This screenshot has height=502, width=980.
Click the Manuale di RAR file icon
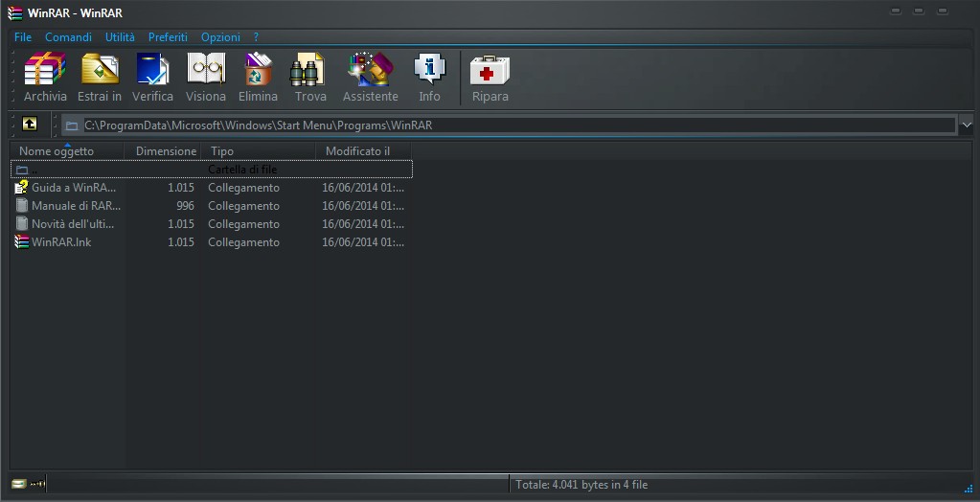(21, 205)
